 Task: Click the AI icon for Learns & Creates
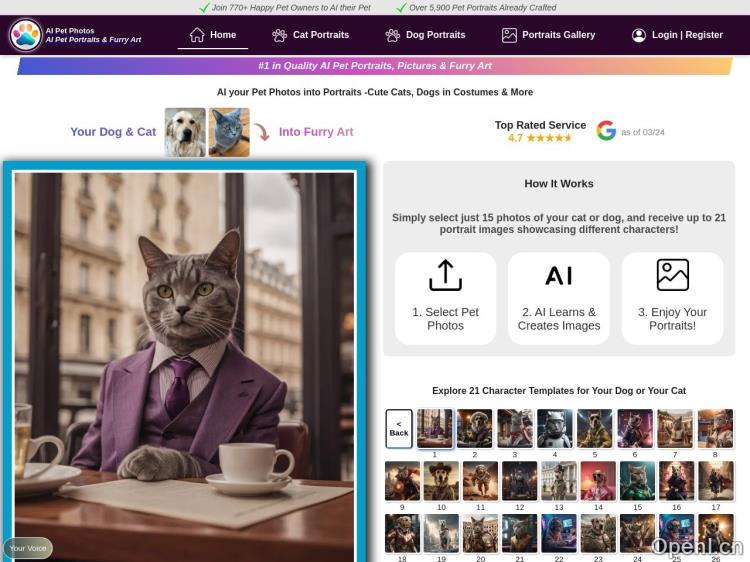(x=559, y=275)
